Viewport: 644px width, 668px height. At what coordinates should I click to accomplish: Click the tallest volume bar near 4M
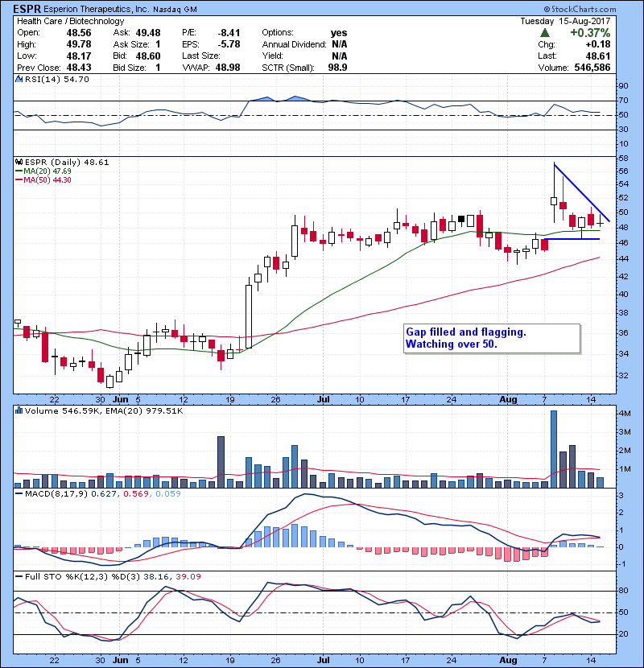[x=554, y=449]
